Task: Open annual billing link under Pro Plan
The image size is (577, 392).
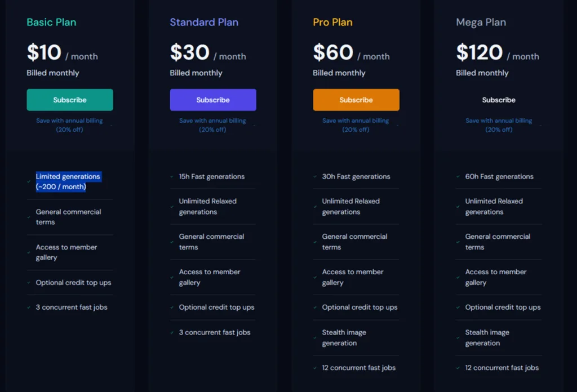Action: (356, 125)
